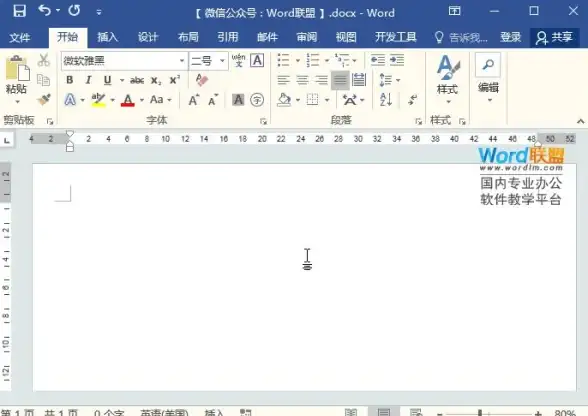Viewport: 588px width, 416px height.
Task: Switch to the 邮件 tab
Action: click(267, 37)
